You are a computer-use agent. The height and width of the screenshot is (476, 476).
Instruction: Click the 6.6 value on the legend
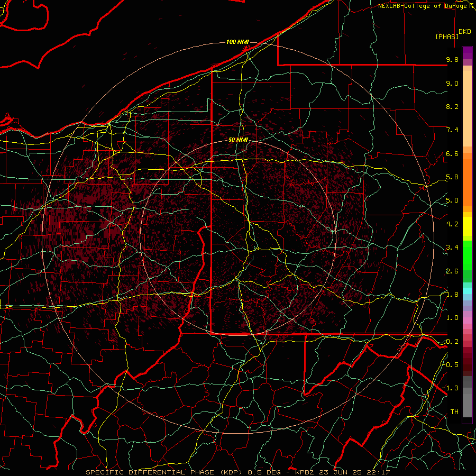click(x=452, y=153)
